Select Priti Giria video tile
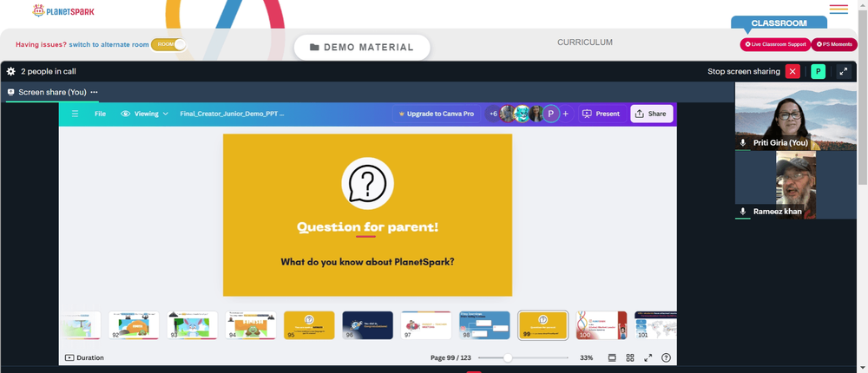868x373 pixels. click(x=794, y=117)
